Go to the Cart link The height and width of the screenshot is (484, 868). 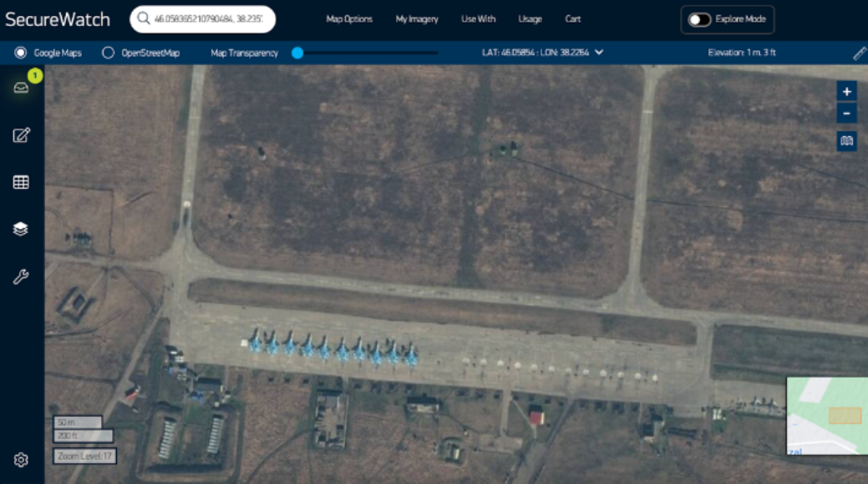point(572,19)
